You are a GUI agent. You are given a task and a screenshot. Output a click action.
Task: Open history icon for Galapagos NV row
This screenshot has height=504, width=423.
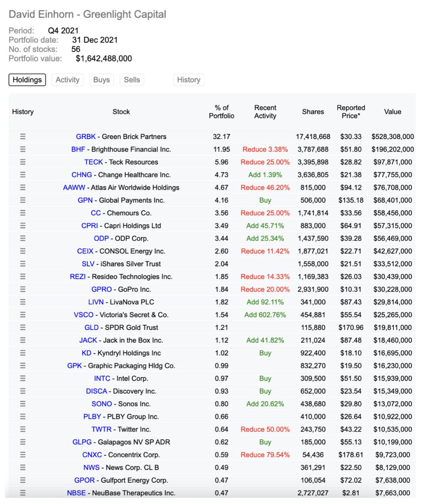point(23,442)
